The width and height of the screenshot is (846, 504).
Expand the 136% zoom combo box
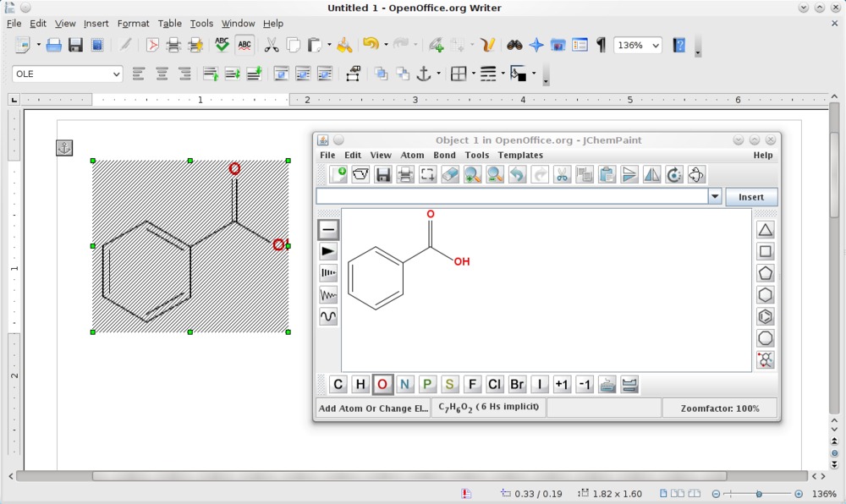click(x=654, y=46)
